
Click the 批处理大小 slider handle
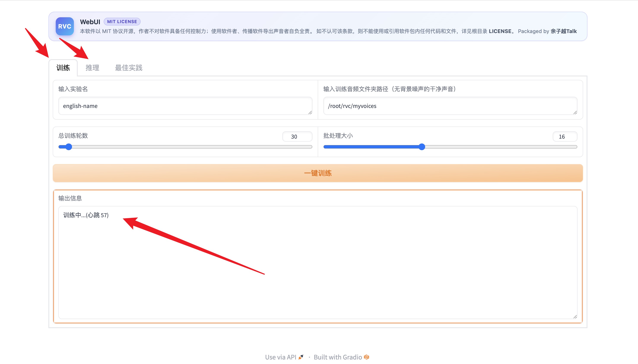click(x=422, y=147)
